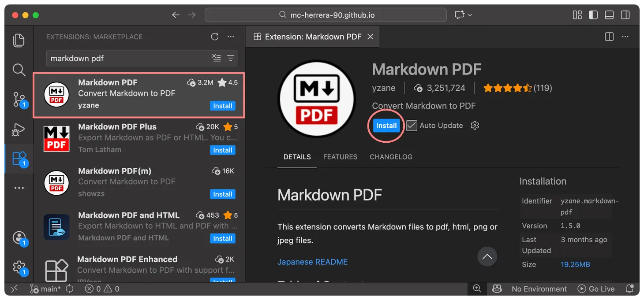Toggle the bottom panel layout button

tap(609, 15)
